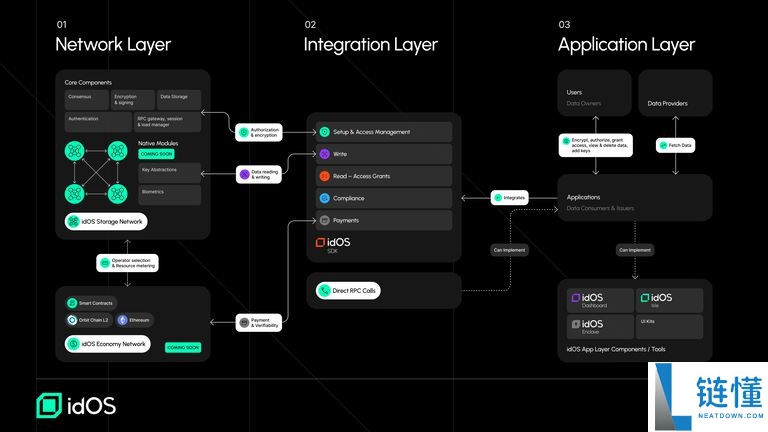Click the Smart Contracts icon
The height and width of the screenshot is (432, 768).
73,303
